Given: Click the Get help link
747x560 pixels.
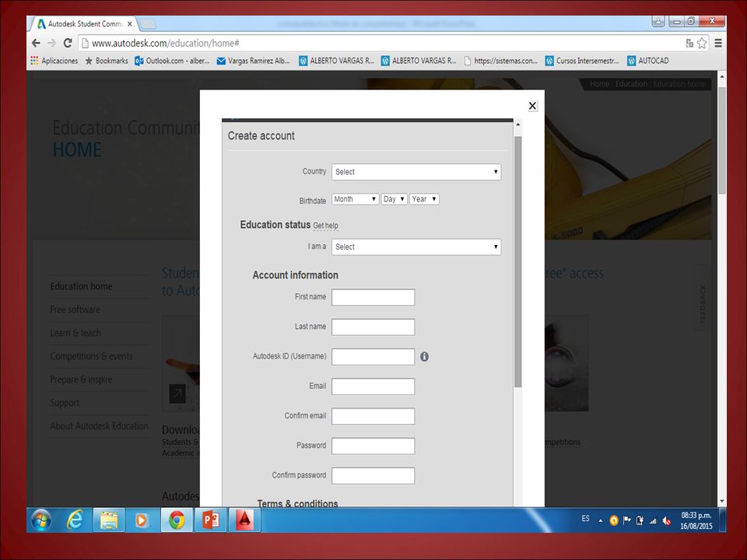Looking at the screenshot, I should tap(326, 226).
